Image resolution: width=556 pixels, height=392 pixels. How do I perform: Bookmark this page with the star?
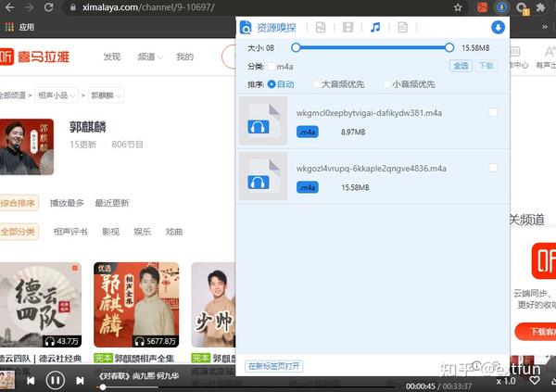coord(458,7)
